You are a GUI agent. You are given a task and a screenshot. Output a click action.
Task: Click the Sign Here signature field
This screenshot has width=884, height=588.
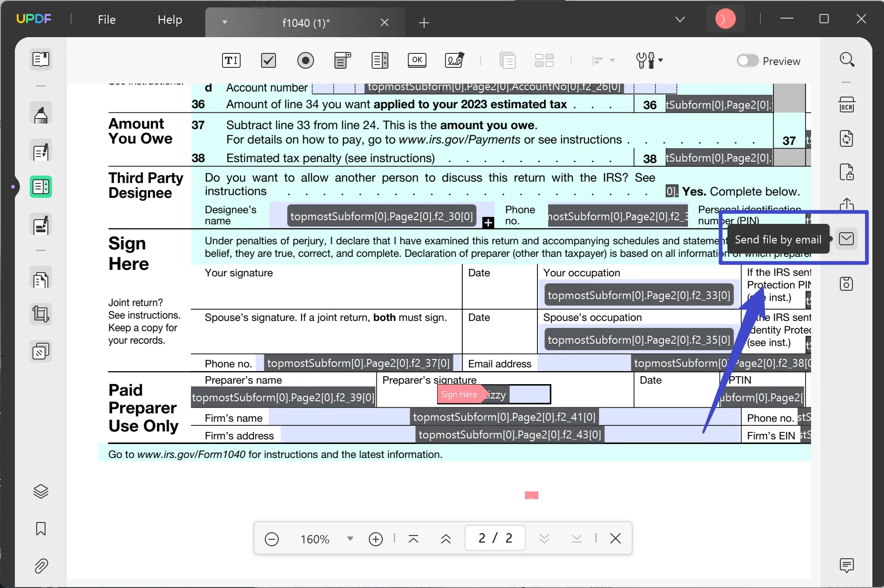click(494, 394)
